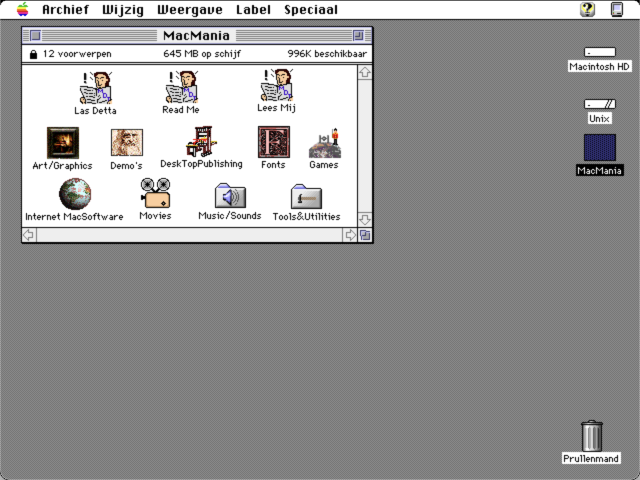This screenshot has height=480, width=640.
Task: Click the 'Music/Sounds' label text
Action: coord(230,216)
